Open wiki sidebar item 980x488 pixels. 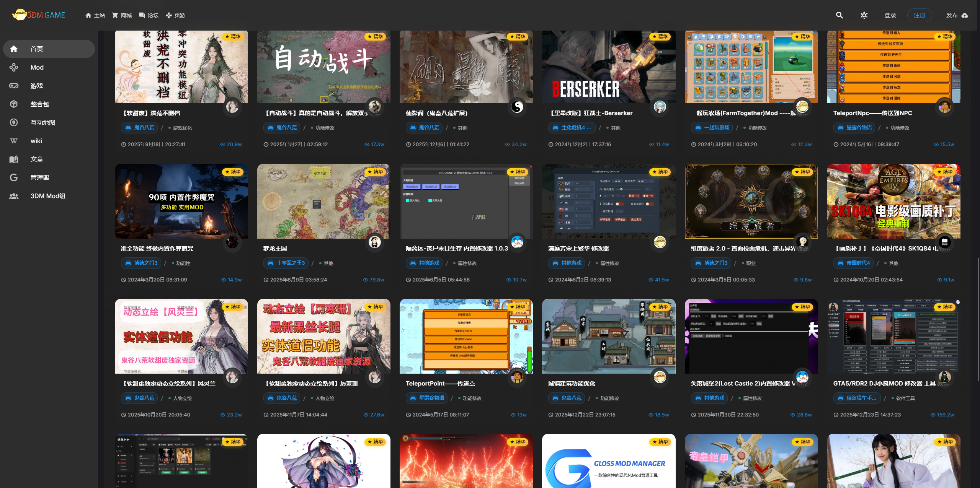click(36, 141)
